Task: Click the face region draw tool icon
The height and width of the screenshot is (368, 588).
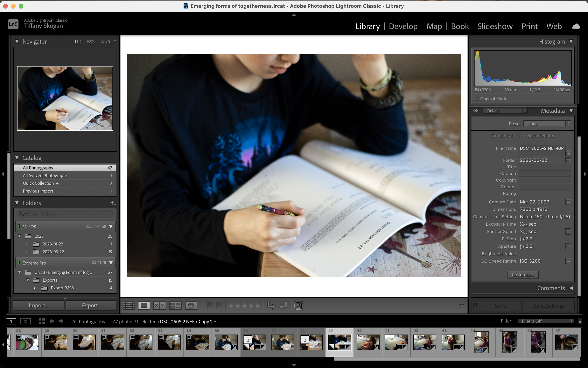Action: (x=298, y=305)
